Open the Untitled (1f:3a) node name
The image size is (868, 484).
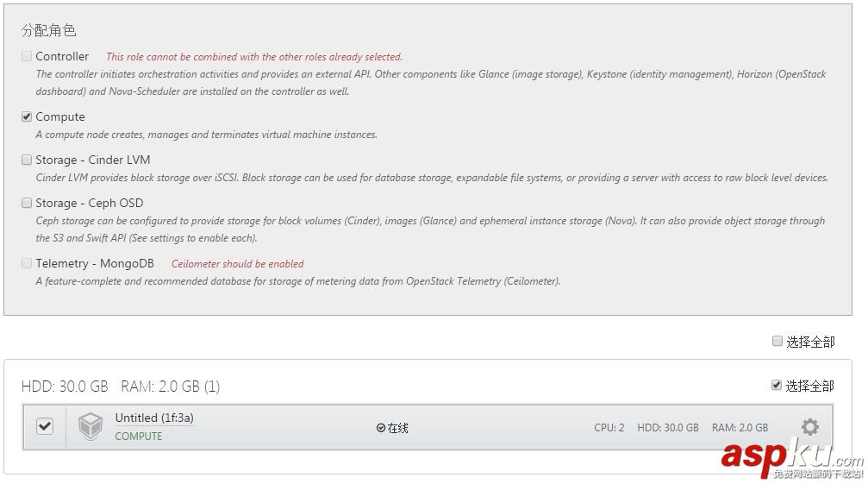[x=154, y=418]
